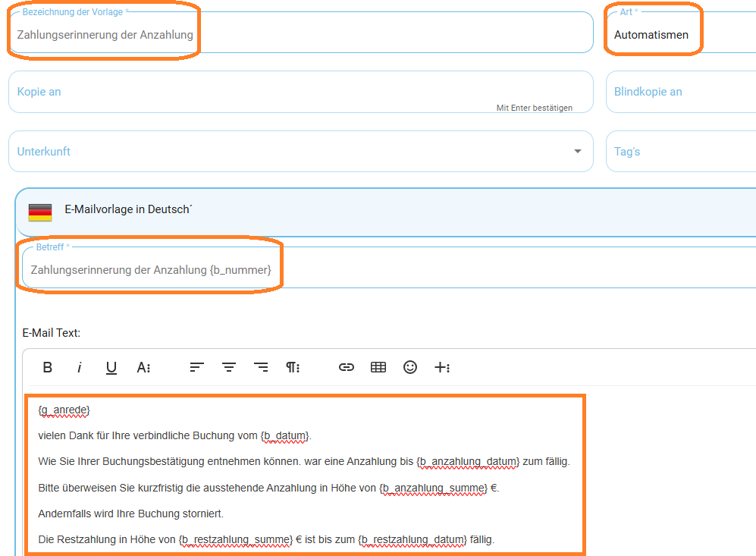This screenshot has height=556, width=756.
Task: Click the {b_anzahlung_summe} placeholder text
Action: point(434,488)
